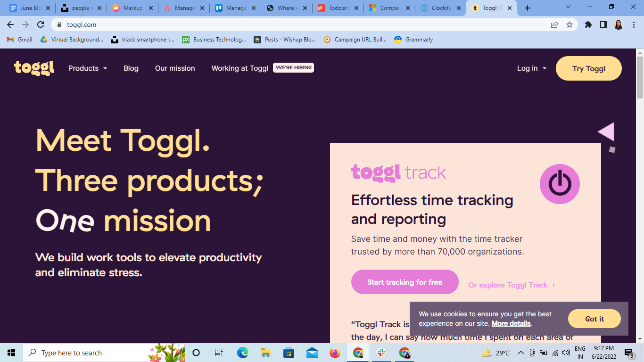Image resolution: width=644 pixels, height=362 pixels.
Task: Reload the page with refresh icon
Action: 41,25
